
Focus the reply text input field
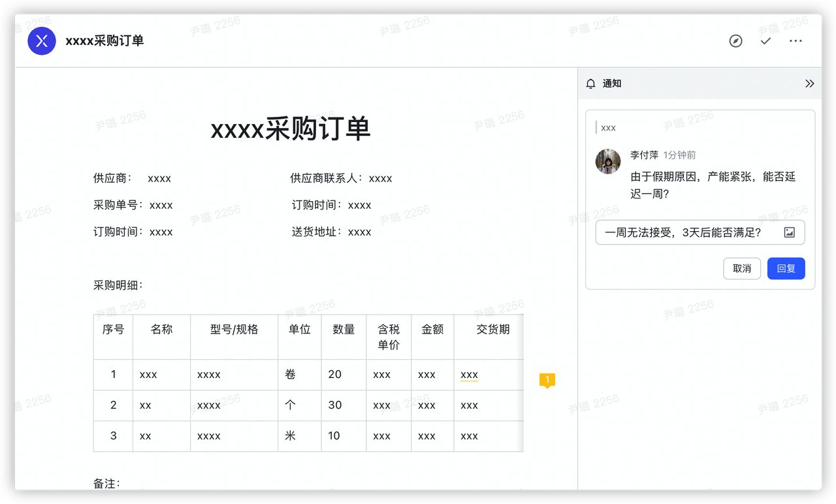coord(686,232)
